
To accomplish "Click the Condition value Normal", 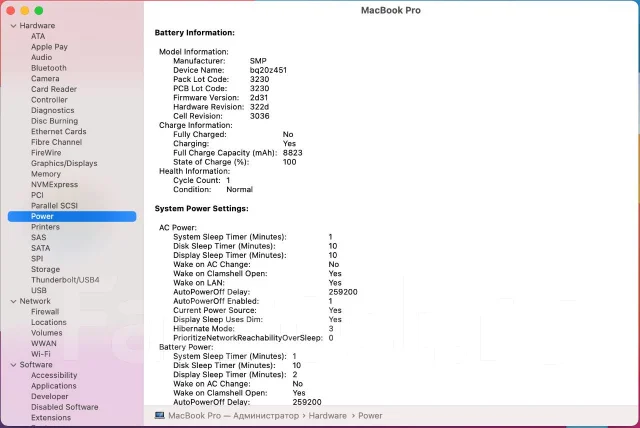I will (x=240, y=190).
